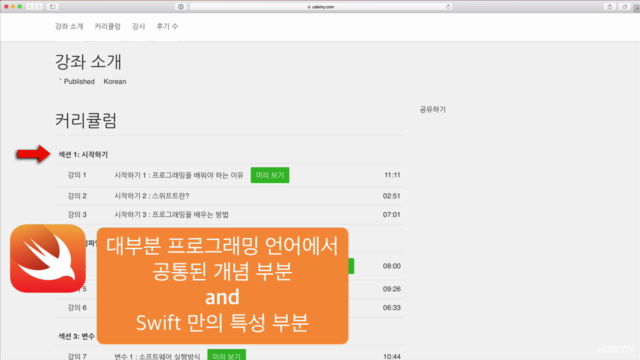Click 미리 보기 button for 변수 1 lecture
The image size is (640, 360).
tap(227, 355)
